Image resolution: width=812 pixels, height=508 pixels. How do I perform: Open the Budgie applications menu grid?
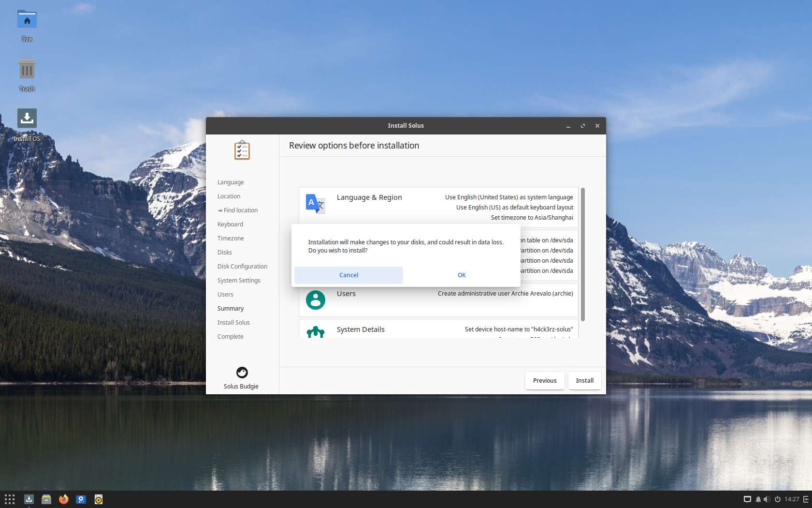click(10, 499)
